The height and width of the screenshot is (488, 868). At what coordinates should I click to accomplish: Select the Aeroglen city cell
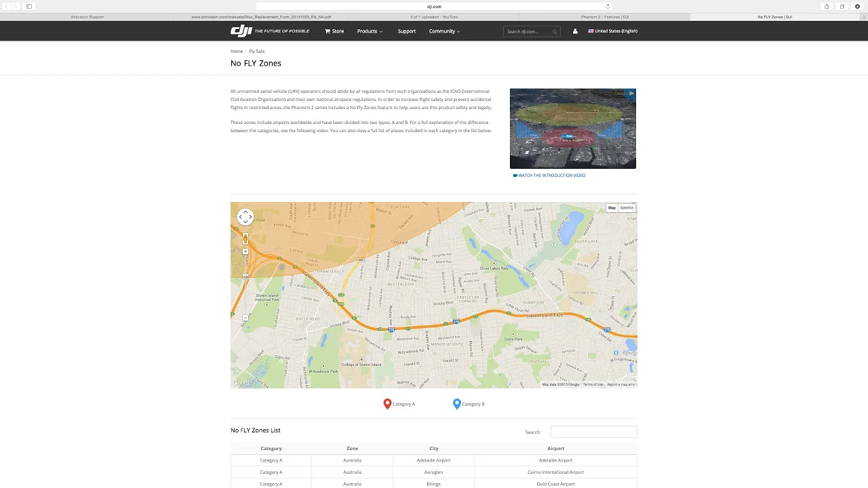434,472
